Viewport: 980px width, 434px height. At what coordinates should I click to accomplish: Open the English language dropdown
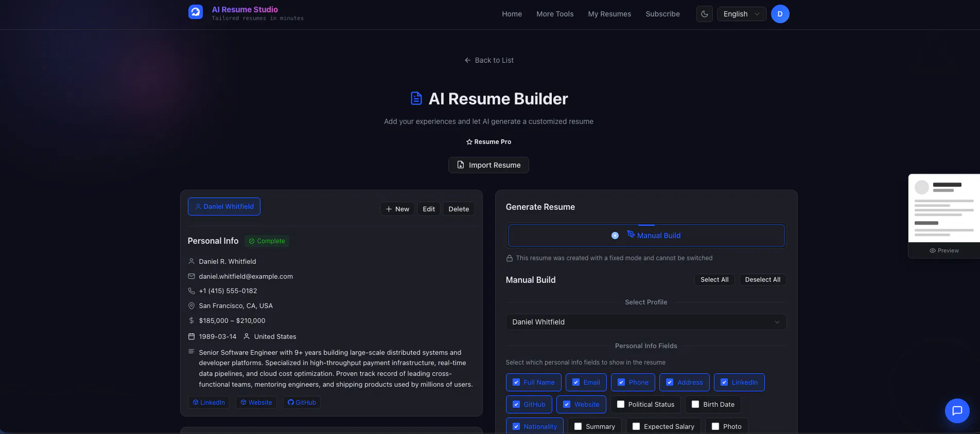pos(742,14)
